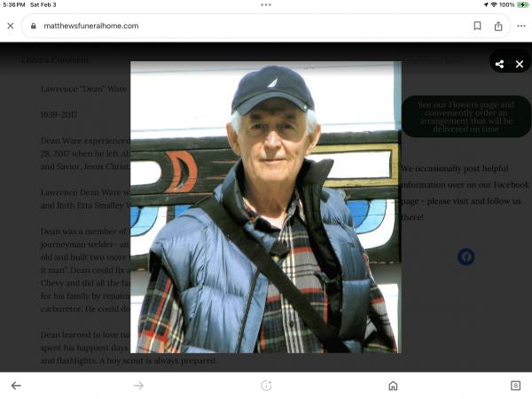532x399 pixels.
Task: Go back to previous page
Action: click(16, 386)
